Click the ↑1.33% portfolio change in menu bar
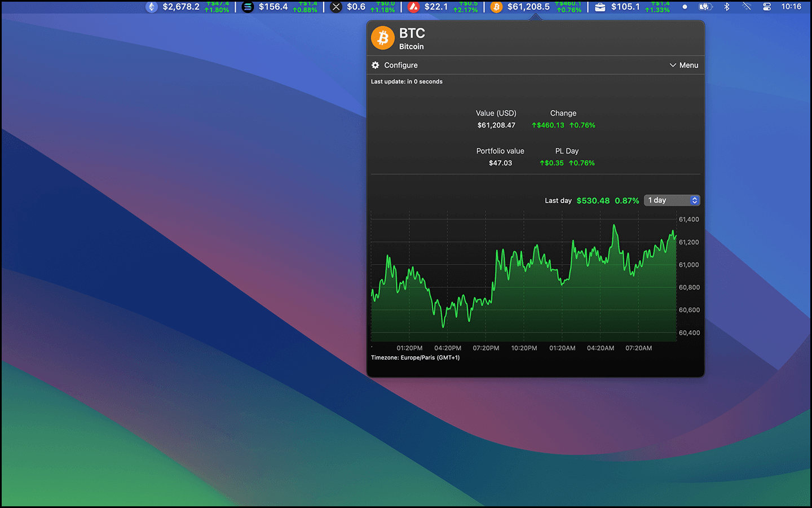The image size is (812, 508). pos(657,10)
